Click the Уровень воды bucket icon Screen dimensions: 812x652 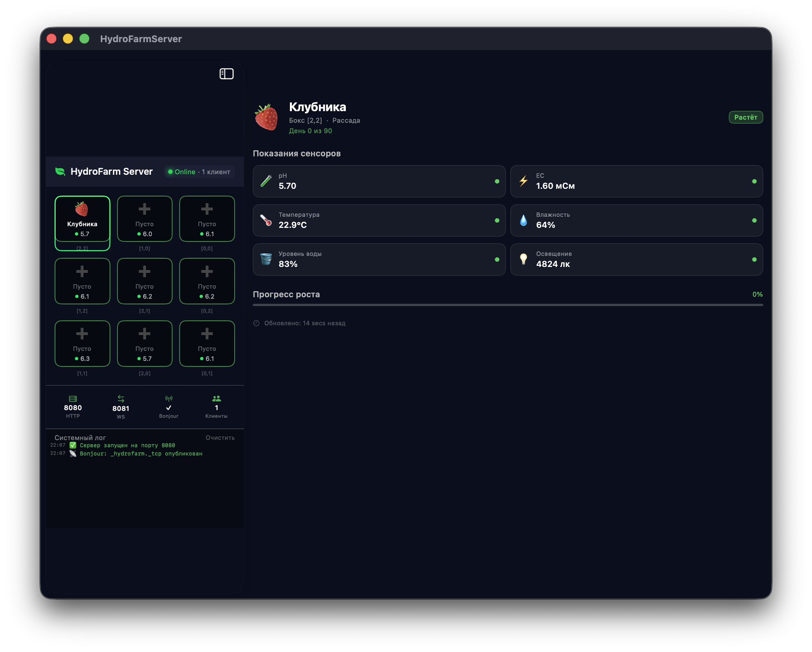coord(266,259)
